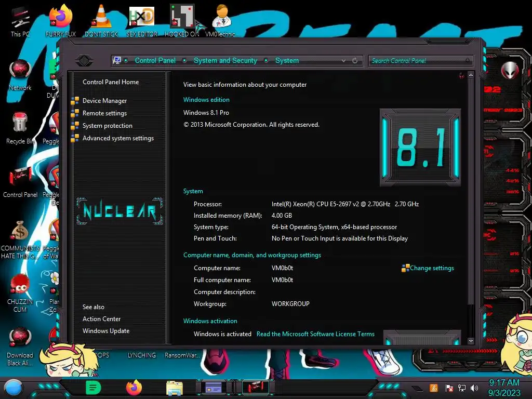The width and height of the screenshot is (532, 399).
Task: Click the Java update tray icon
Action: tap(434, 388)
